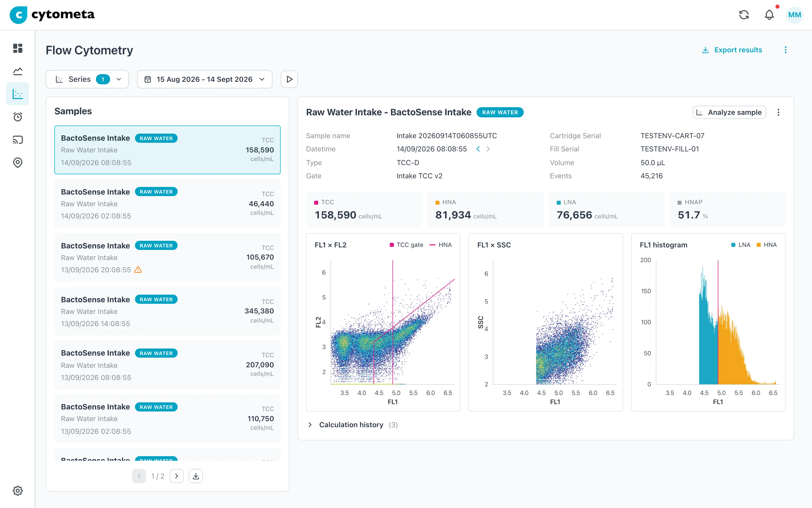
Task: Select the flow cytometry scatter sidebar icon
Action: pyautogui.click(x=18, y=94)
